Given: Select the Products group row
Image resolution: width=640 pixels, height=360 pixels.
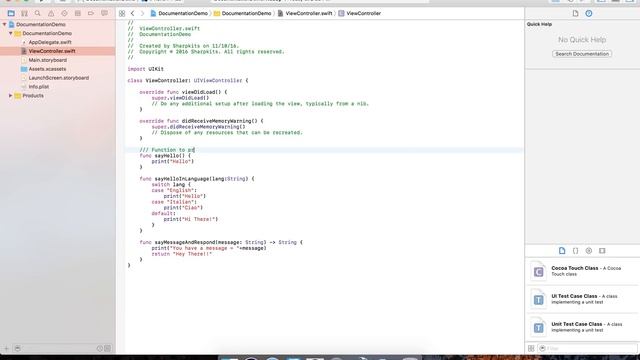Looking at the screenshot, I should pos(58,96).
